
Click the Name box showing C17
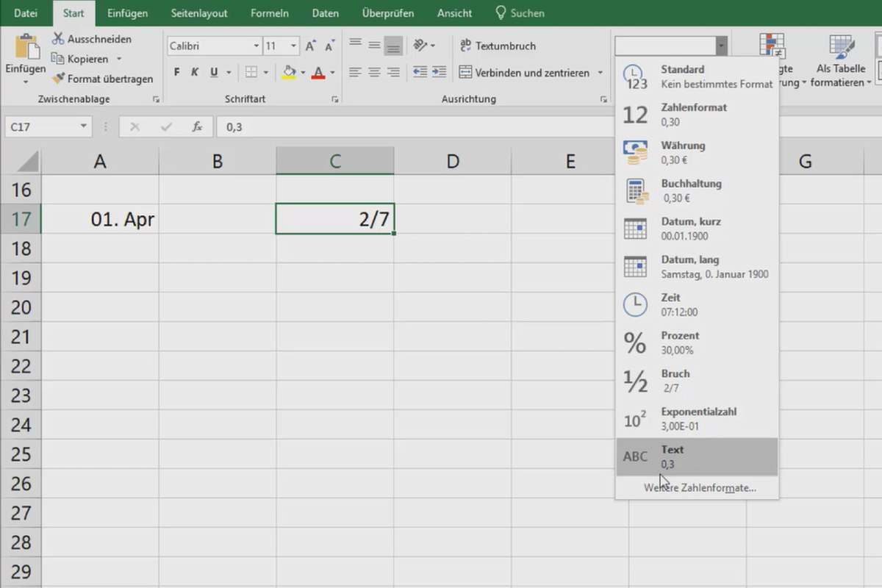[42, 126]
